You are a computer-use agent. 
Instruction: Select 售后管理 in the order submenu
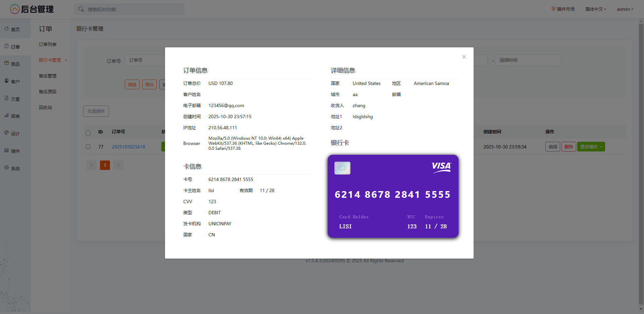[x=48, y=76]
